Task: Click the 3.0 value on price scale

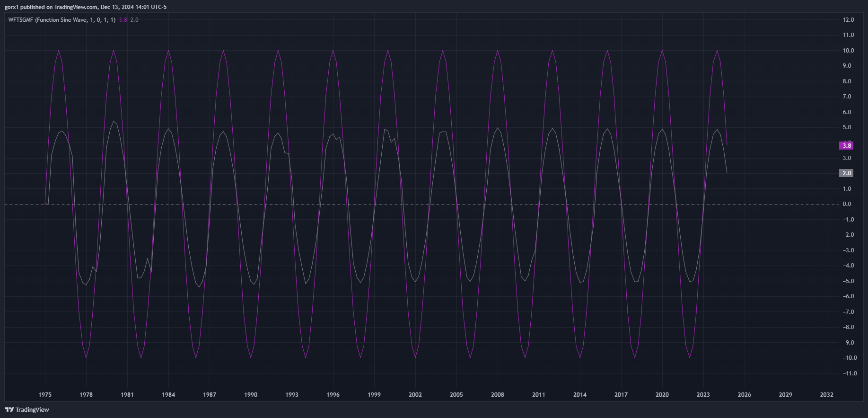Action: [847, 158]
